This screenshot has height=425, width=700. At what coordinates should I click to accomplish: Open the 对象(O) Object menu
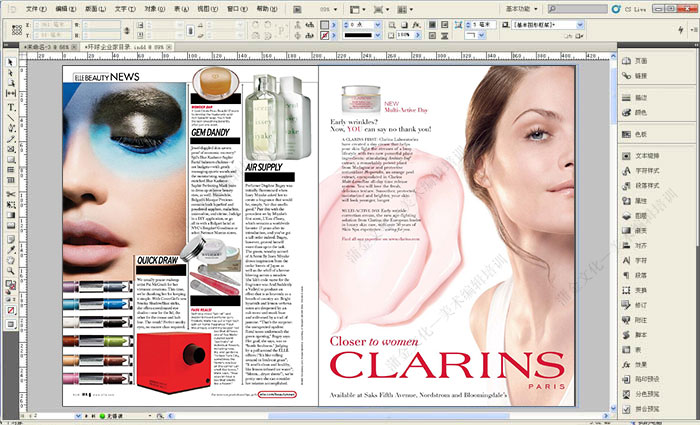[x=154, y=9]
